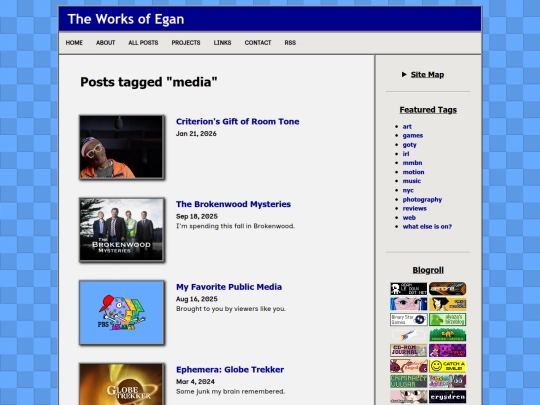Click 'I'm spending this fall in Brokenwood.' text
This screenshot has width=540, height=405.
(236, 226)
